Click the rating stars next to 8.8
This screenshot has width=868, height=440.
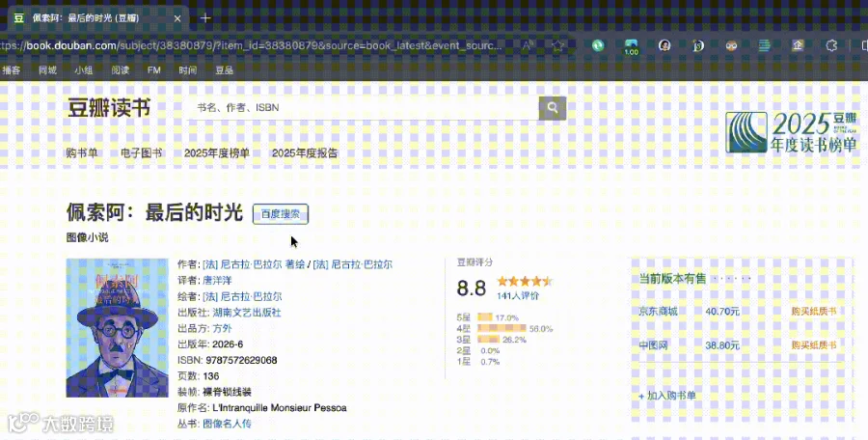pyautogui.click(x=525, y=281)
